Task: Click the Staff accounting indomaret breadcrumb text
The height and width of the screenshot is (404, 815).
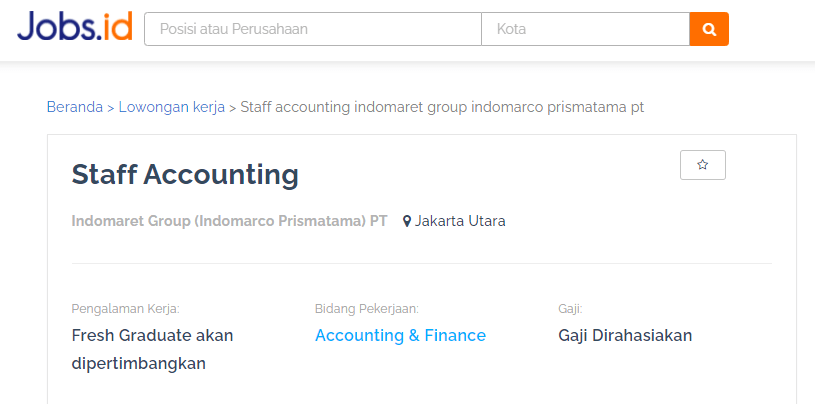Action: (442, 108)
